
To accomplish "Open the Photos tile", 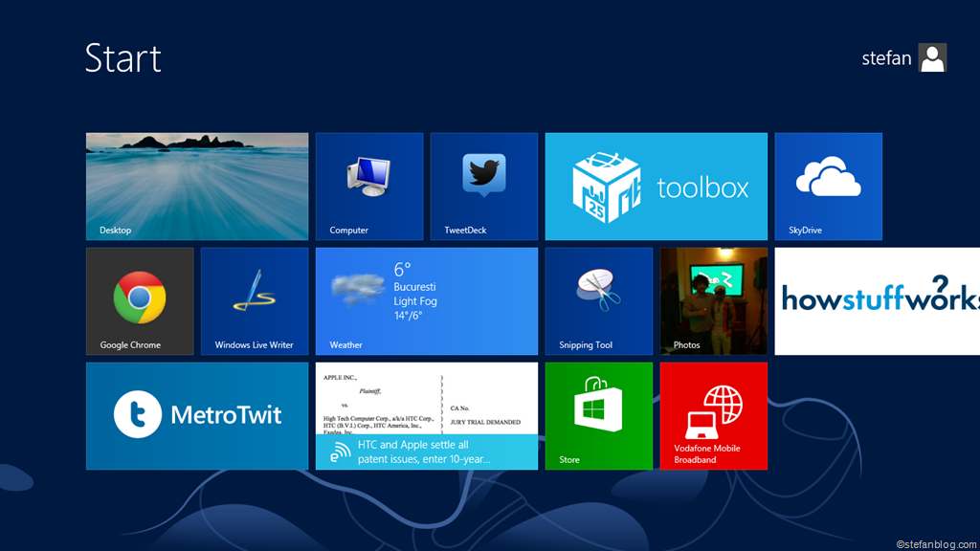I will click(x=714, y=301).
